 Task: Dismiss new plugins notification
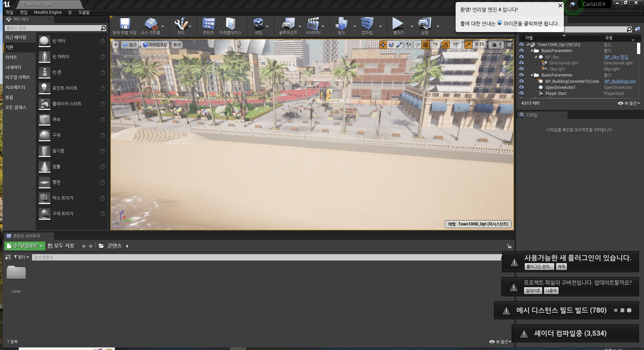561,267
